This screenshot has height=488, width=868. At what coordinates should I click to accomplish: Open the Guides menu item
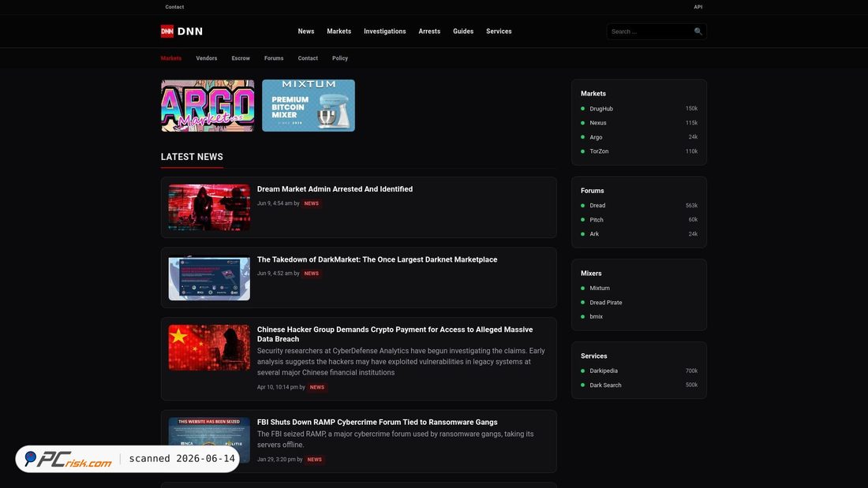(x=463, y=32)
